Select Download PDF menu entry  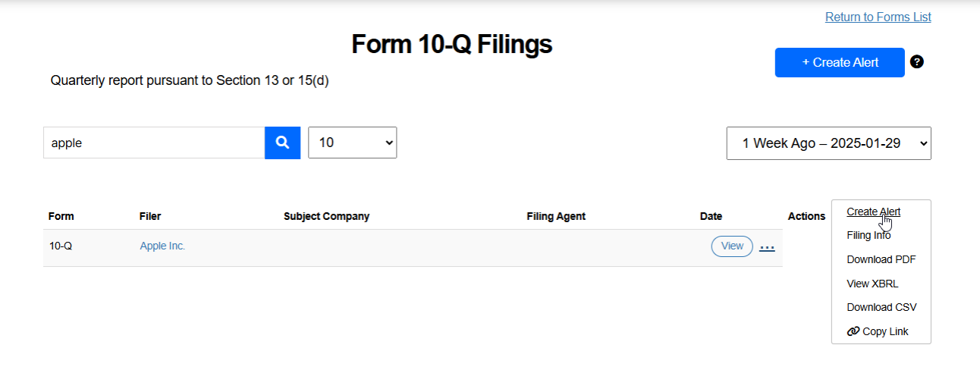pos(881,259)
